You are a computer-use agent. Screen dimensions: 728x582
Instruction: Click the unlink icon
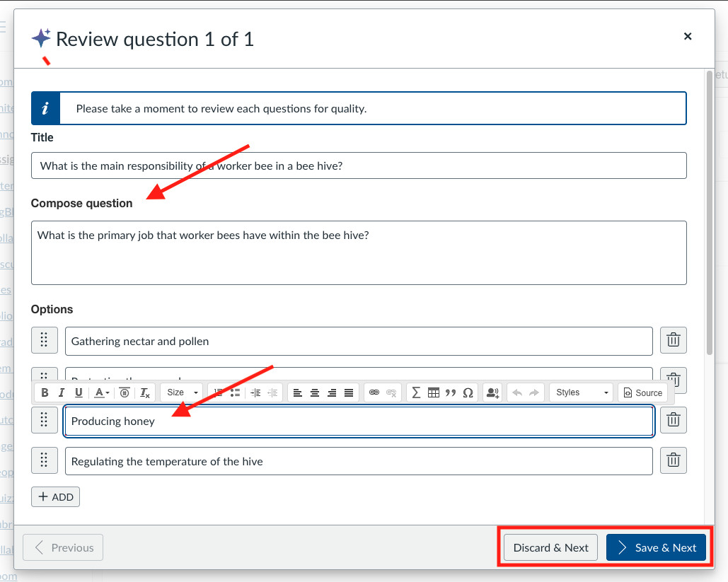pyautogui.click(x=391, y=392)
